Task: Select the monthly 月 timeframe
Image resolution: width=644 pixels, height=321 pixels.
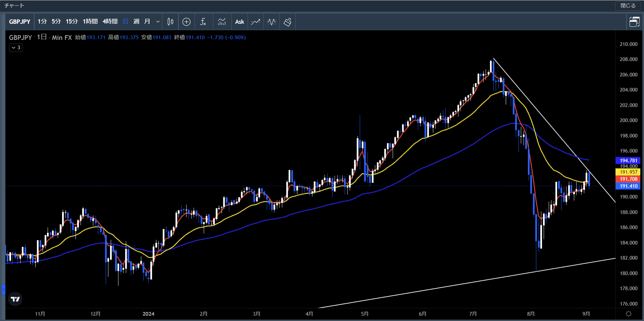Action: 147,21
